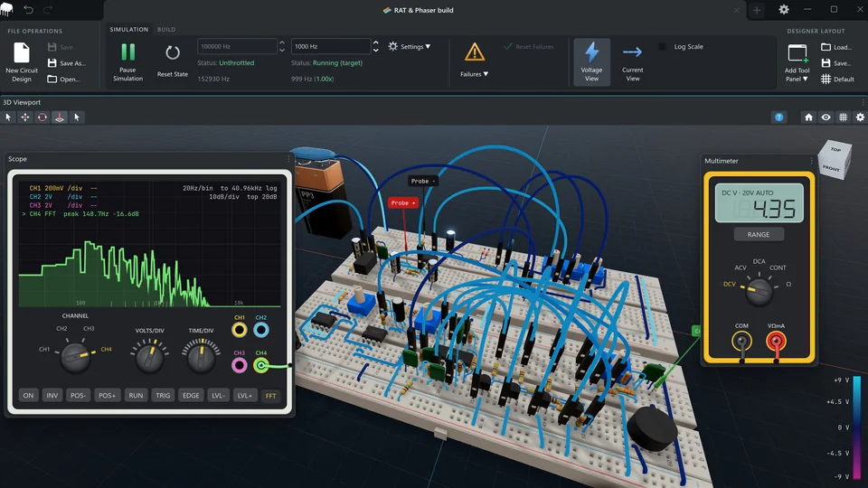Click the multimeter VΩmA red jack
The height and width of the screenshot is (488, 868).
(x=776, y=342)
